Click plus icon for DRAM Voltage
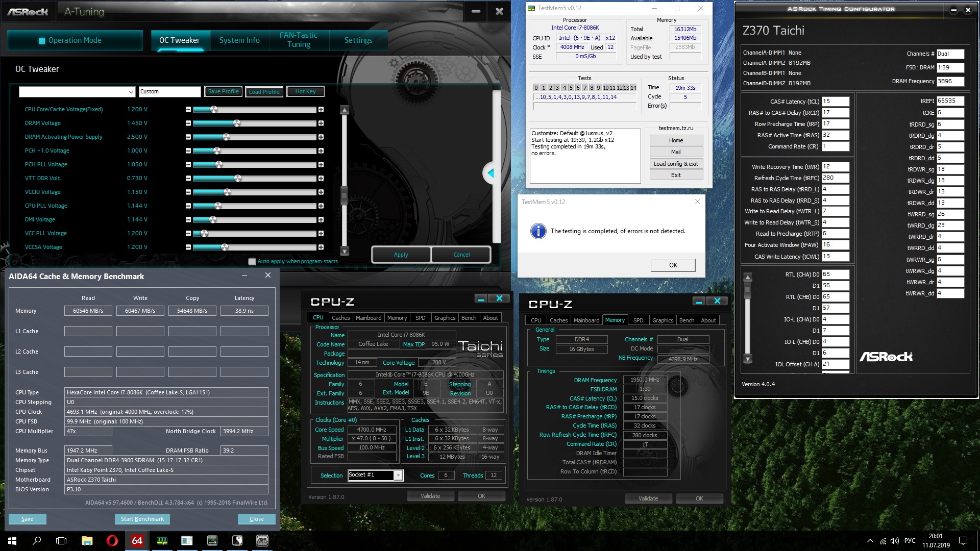The height and width of the screenshot is (551, 980). click(x=321, y=123)
